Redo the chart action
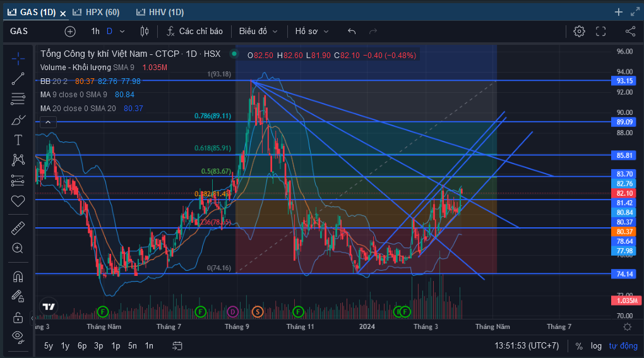The height and width of the screenshot is (358, 644). [x=373, y=31]
